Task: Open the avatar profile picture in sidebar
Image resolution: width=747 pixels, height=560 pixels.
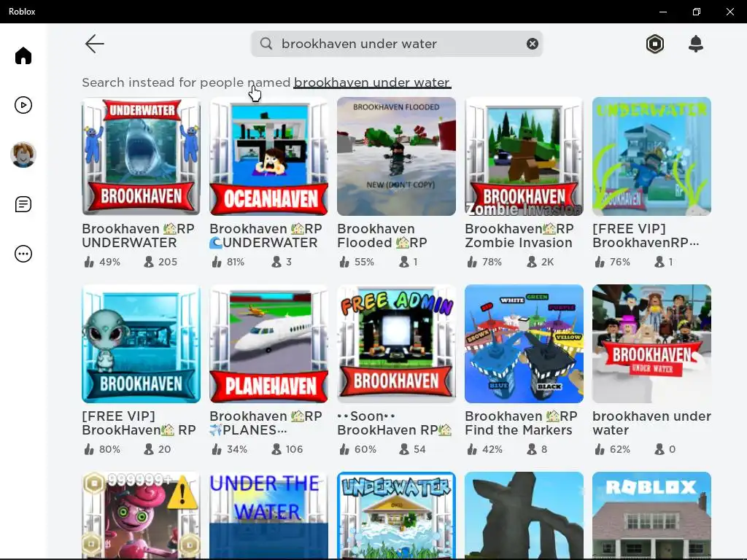Action: (x=23, y=155)
